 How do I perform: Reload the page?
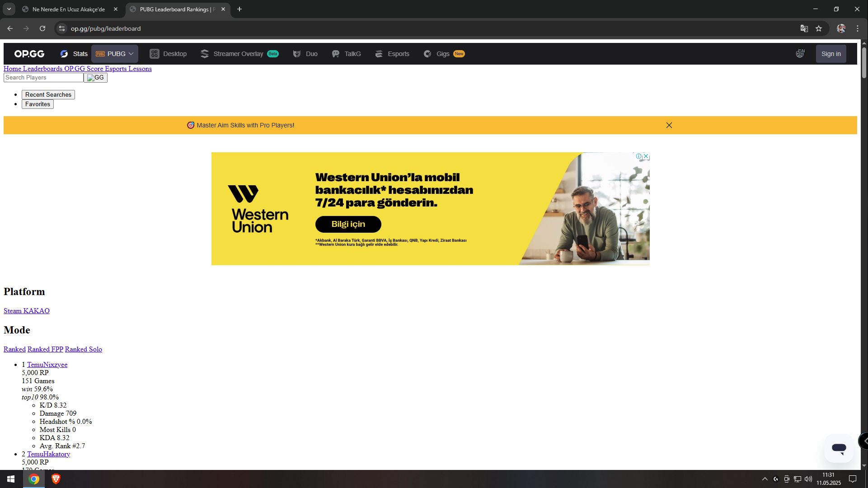[x=42, y=28]
